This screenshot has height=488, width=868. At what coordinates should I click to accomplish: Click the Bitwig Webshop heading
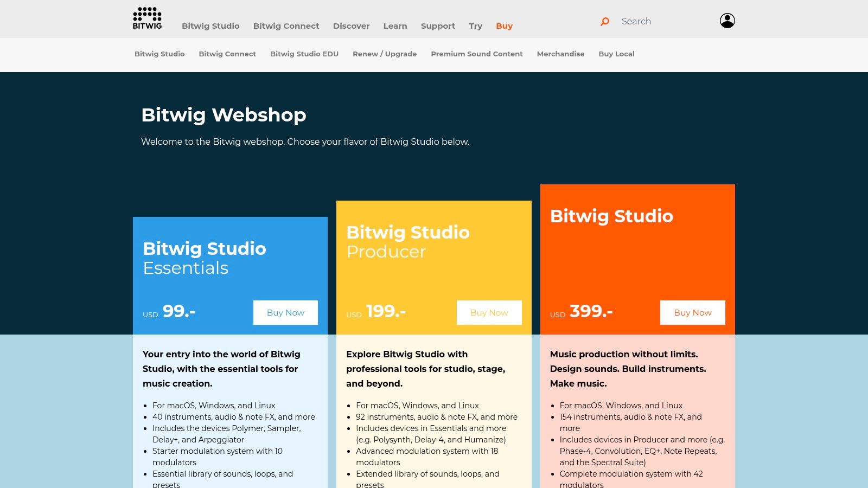click(224, 115)
